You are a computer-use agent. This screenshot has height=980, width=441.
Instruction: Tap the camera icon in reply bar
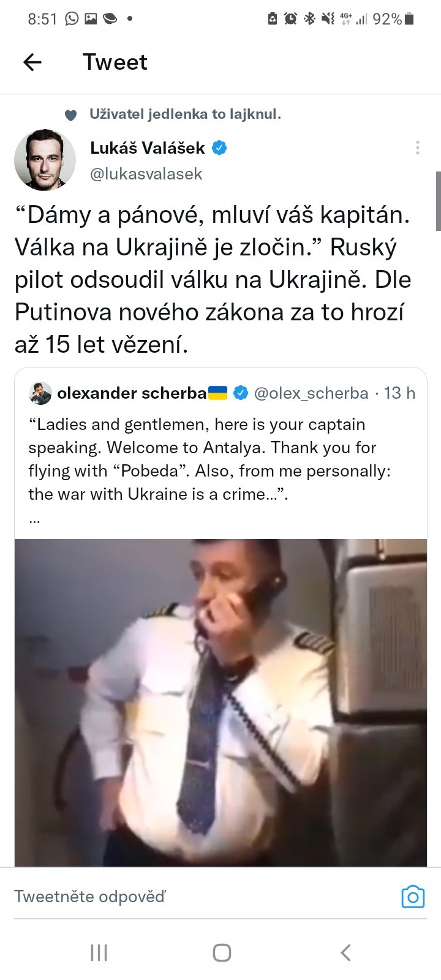[413, 897]
